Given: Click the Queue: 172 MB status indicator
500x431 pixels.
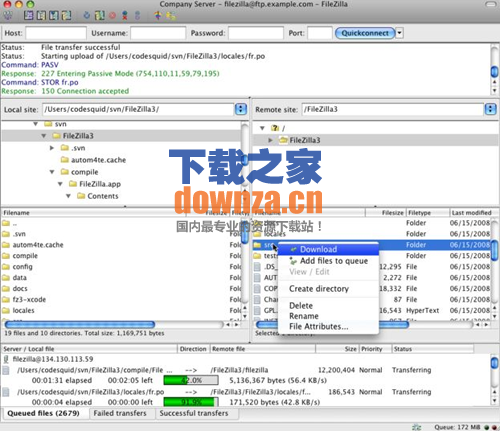Looking at the screenshot, I should (457, 427).
